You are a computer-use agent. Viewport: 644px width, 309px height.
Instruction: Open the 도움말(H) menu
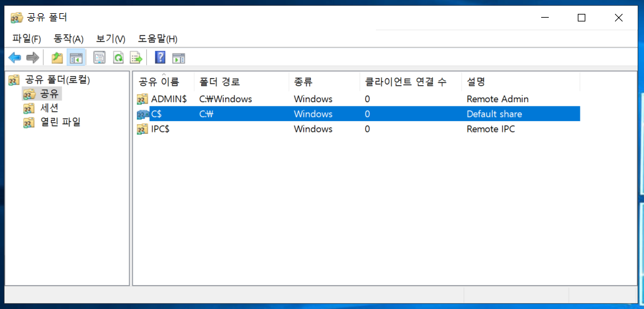point(158,39)
